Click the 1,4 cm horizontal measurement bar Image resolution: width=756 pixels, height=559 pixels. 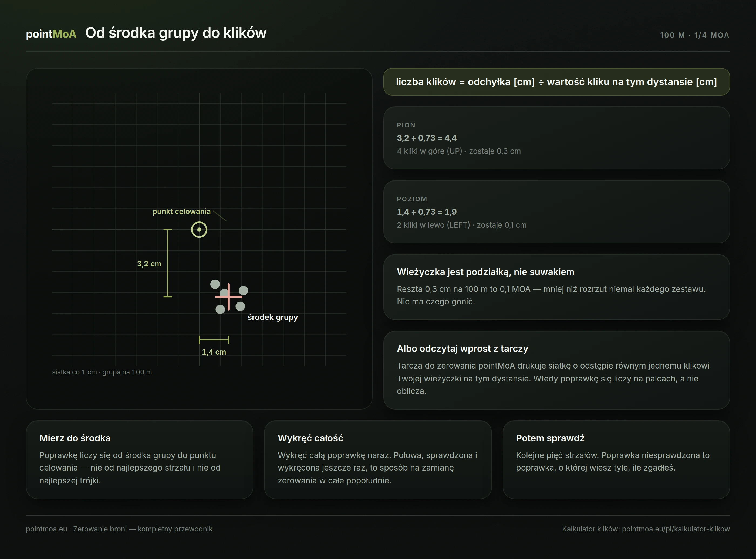(x=214, y=340)
